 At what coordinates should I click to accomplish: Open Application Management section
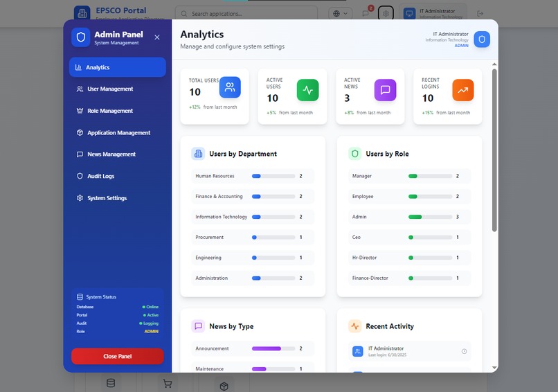tap(118, 132)
